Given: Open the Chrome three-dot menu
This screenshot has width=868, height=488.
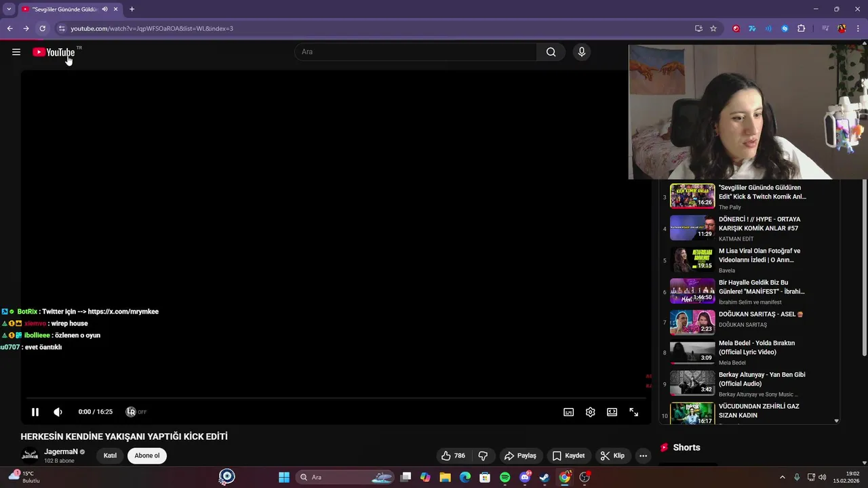Looking at the screenshot, I should click(x=859, y=28).
